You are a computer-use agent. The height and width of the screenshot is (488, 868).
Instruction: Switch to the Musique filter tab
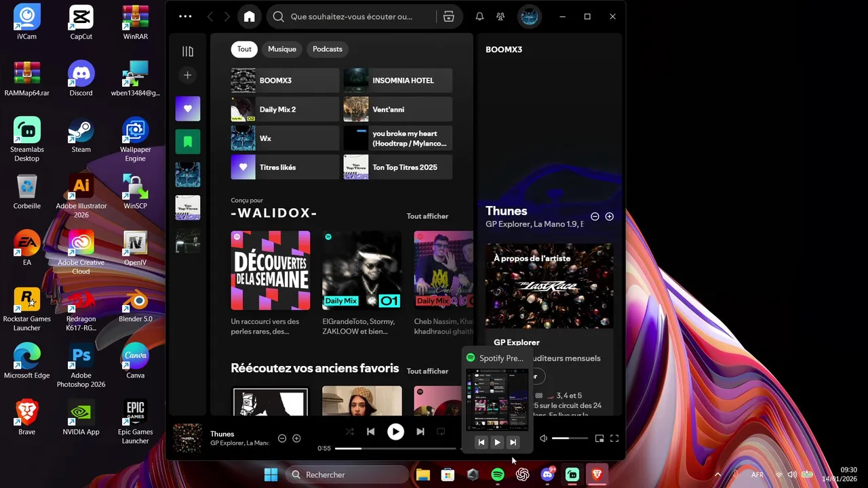point(282,49)
